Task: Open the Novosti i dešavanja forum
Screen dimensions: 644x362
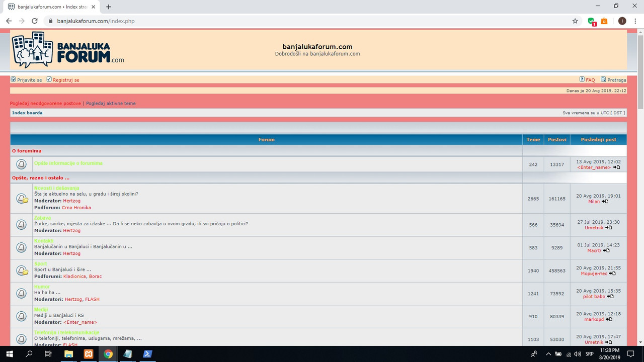Action: (57, 188)
